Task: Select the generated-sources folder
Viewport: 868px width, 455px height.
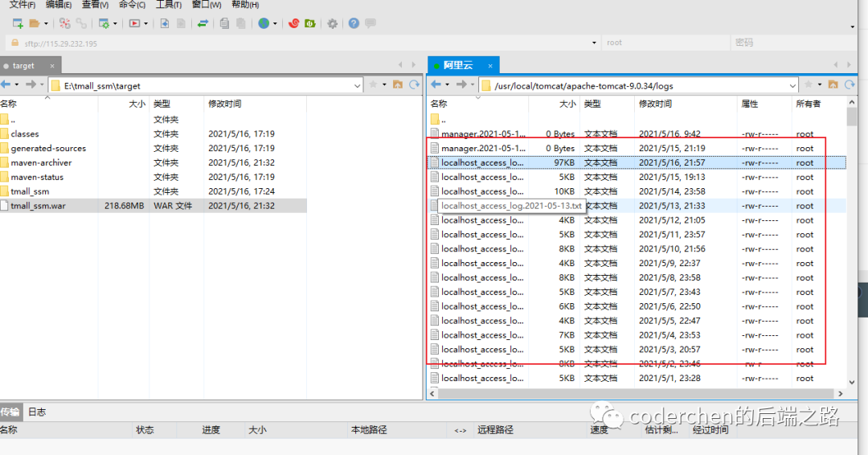Action: coord(154,149)
